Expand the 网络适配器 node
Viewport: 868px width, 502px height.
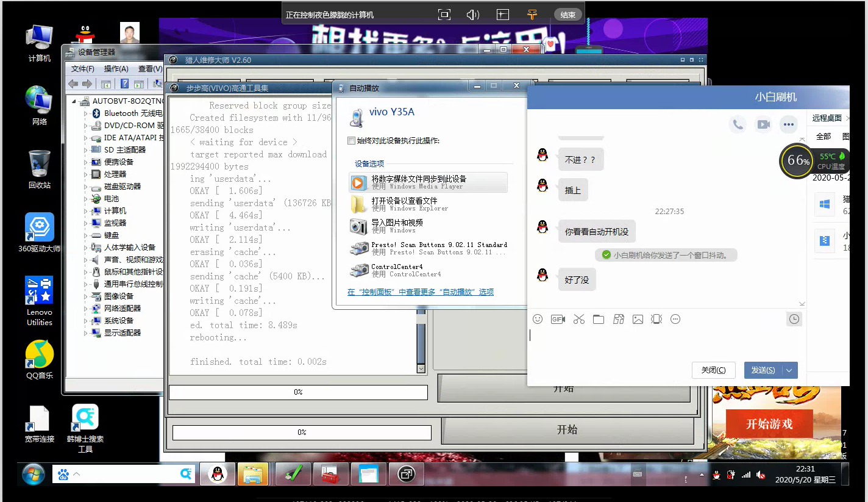coord(86,309)
